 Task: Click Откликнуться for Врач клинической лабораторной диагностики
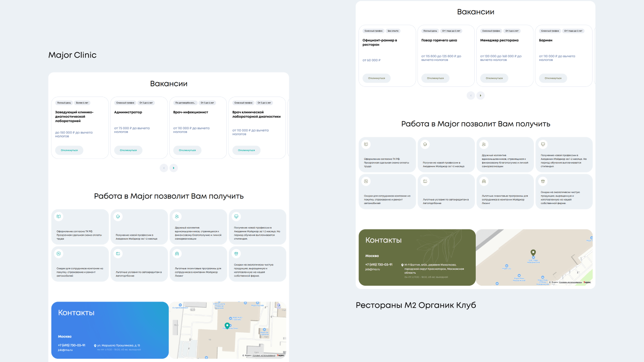[x=247, y=150]
